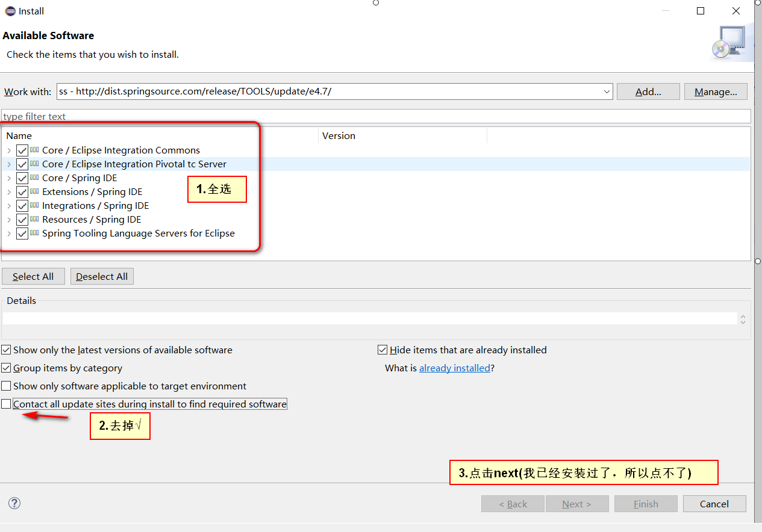The width and height of the screenshot is (762, 532).
Task: Click the Details text area
Action: [369, 318]
